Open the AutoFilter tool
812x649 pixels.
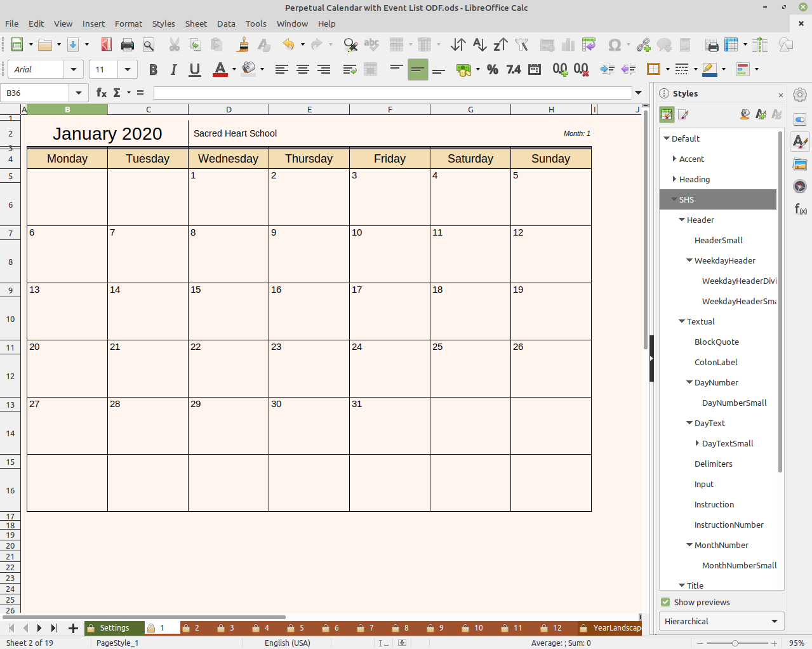click(522, 45)
